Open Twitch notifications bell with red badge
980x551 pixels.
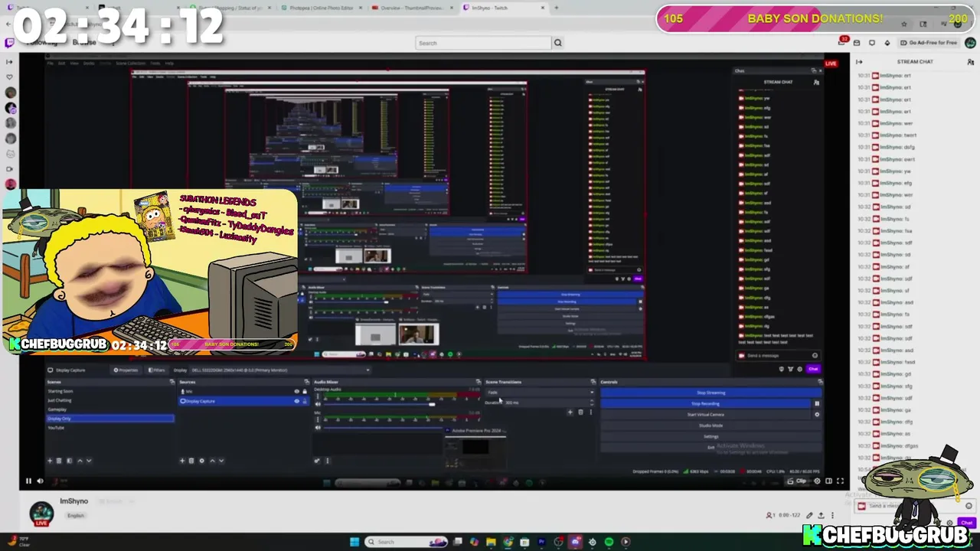pyautogui.click(x=844, y=42)
